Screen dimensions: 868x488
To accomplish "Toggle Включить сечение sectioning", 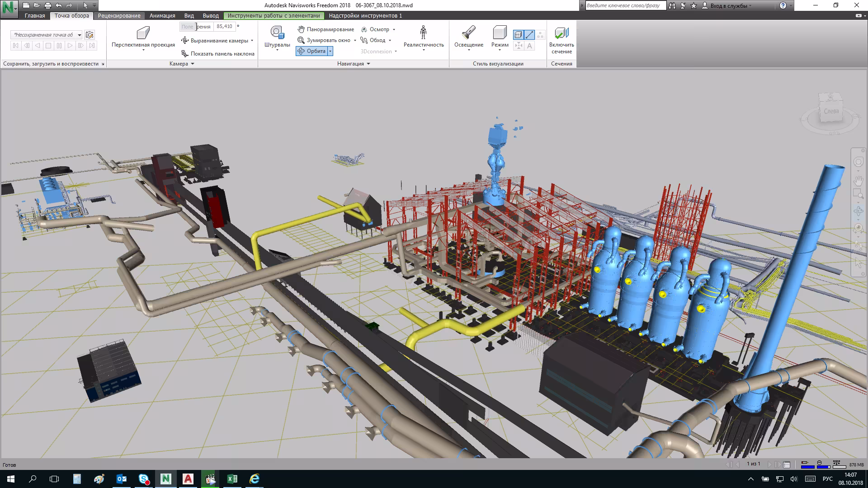I will [x=561, y=34].
